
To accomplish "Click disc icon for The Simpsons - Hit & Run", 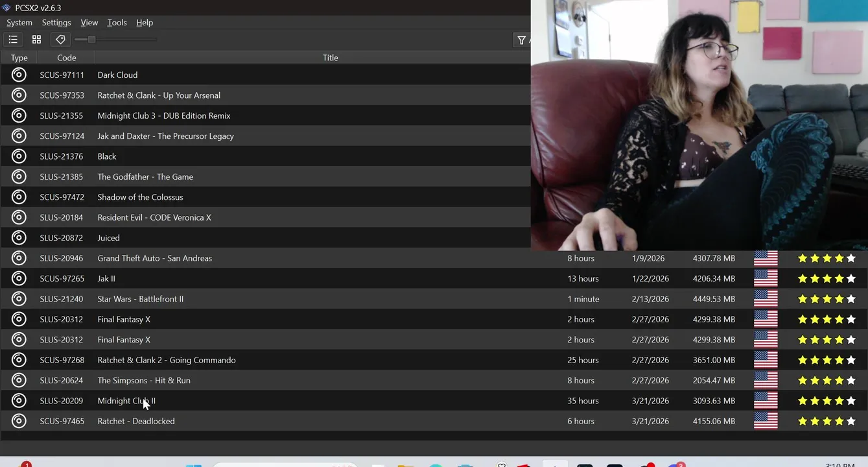I will point(19,380).
